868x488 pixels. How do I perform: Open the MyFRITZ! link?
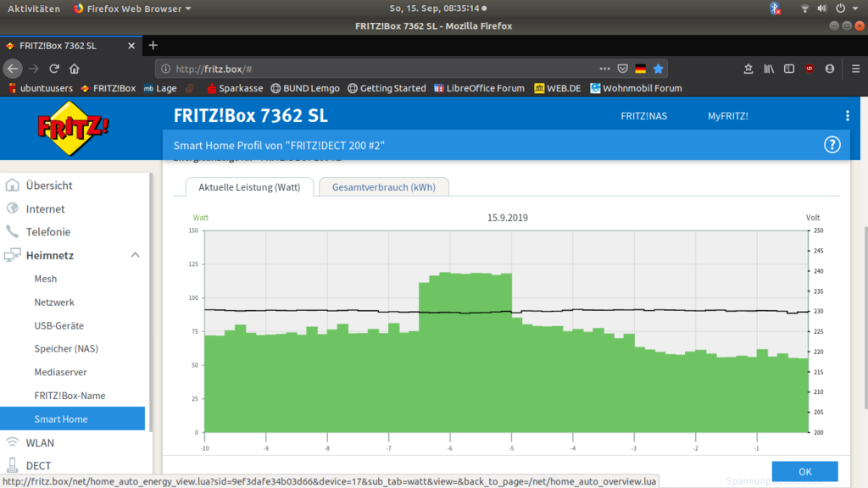point(728,116)
